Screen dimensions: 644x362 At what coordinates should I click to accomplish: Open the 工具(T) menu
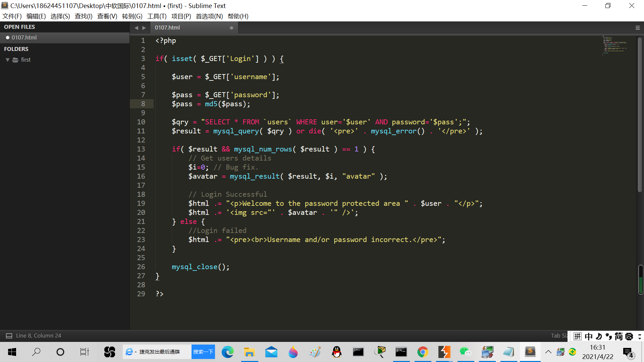(x=157, y=16)
